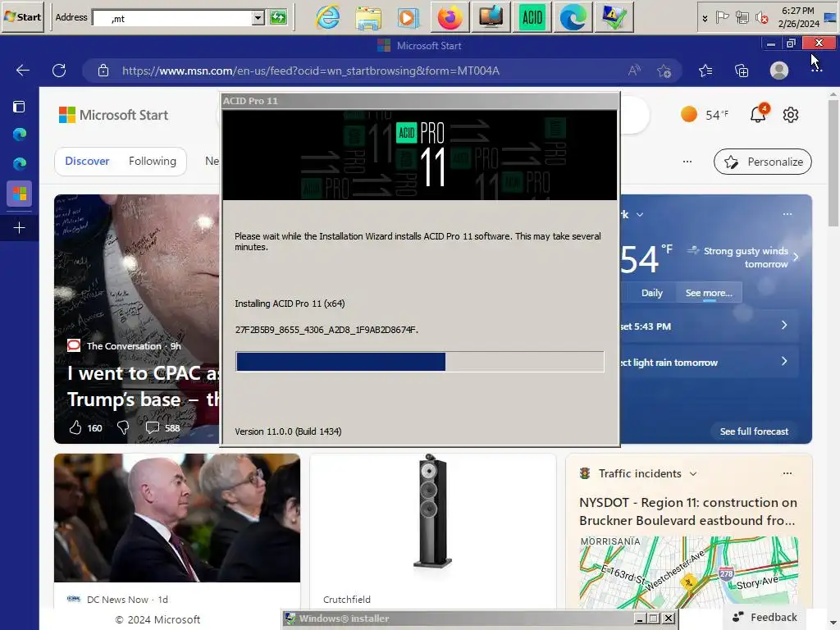840x630 pixels.
Task: Click the Feedback button
Action: (x=765, y=617)
